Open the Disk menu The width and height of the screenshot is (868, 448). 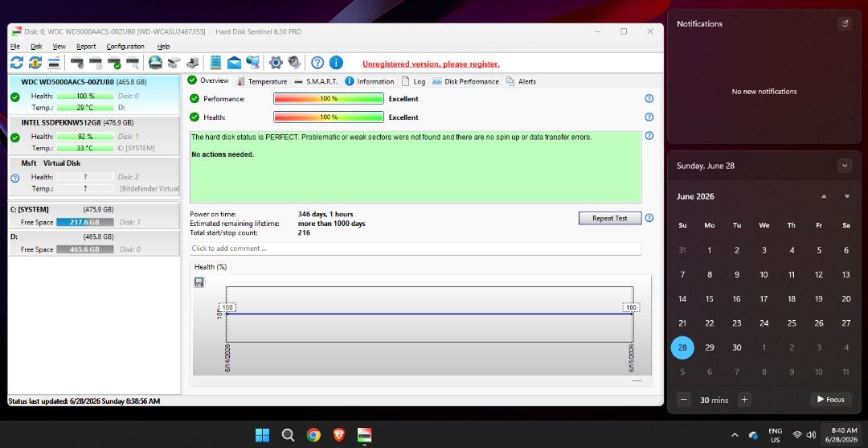click(x=36, y=47)
